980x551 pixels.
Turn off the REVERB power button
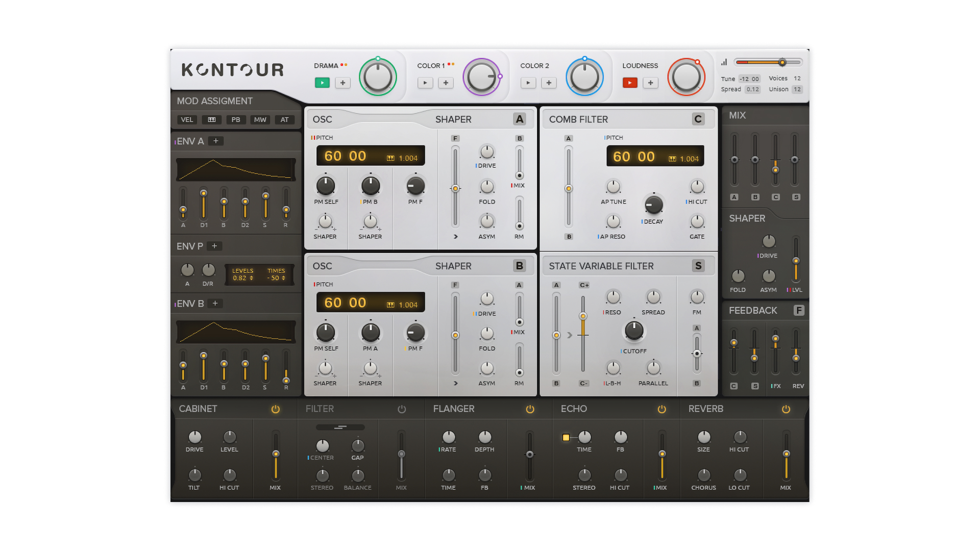pos(786,409)
